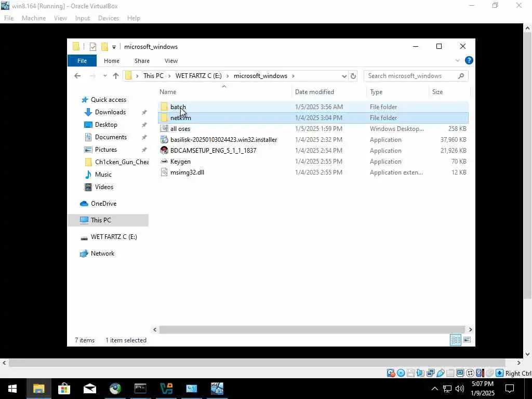Click the search magnifier icon
Screen dimensions: 532x399
[x=461, y=76]
